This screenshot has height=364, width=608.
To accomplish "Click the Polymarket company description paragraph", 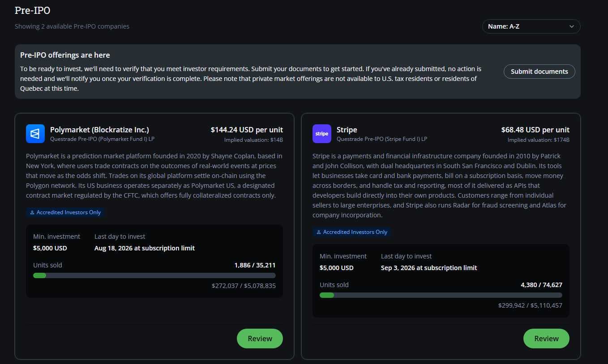I will point(154,176).
